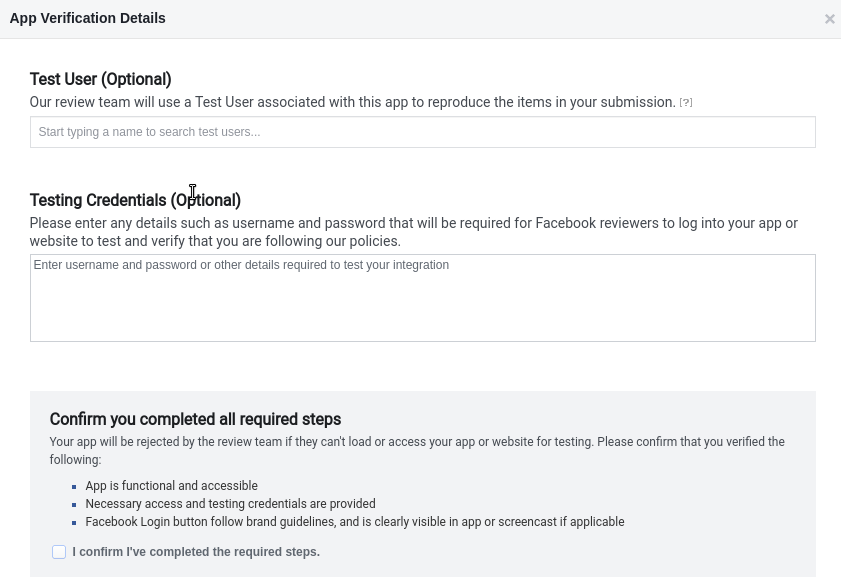Click the "Necessary access and testing credentials" item

[231, 504]
